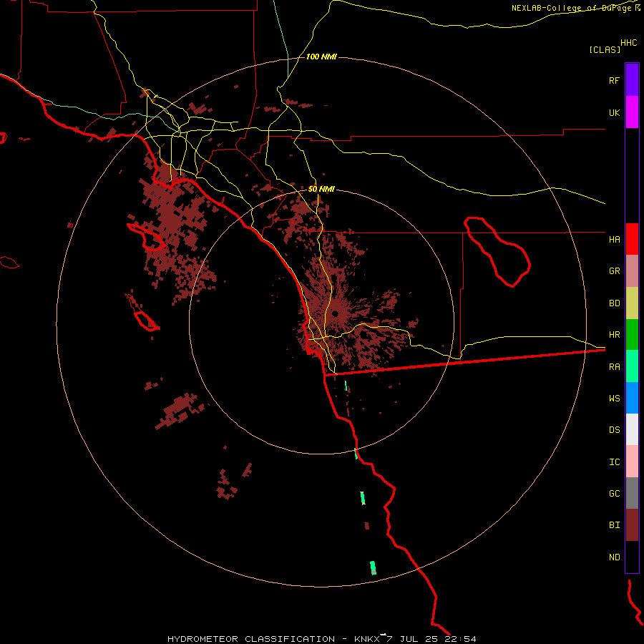
Task: Click the RA legend label
Action: tap(614, 367)
